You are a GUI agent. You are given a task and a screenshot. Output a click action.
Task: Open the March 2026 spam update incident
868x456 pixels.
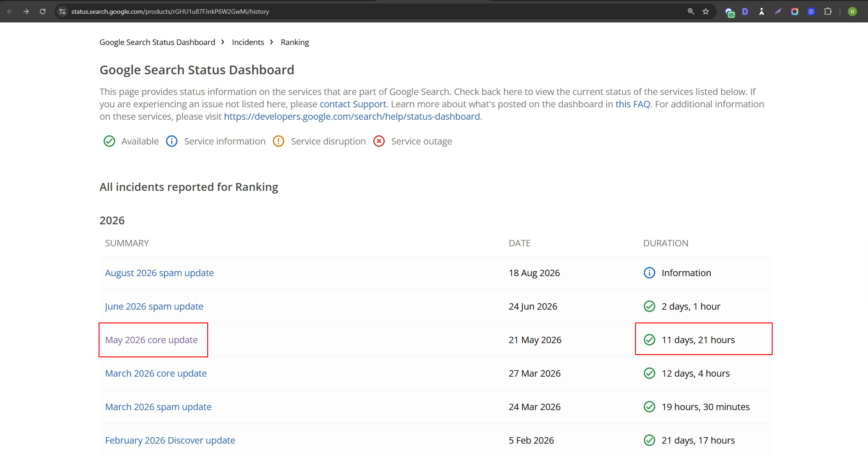point(158,407)
